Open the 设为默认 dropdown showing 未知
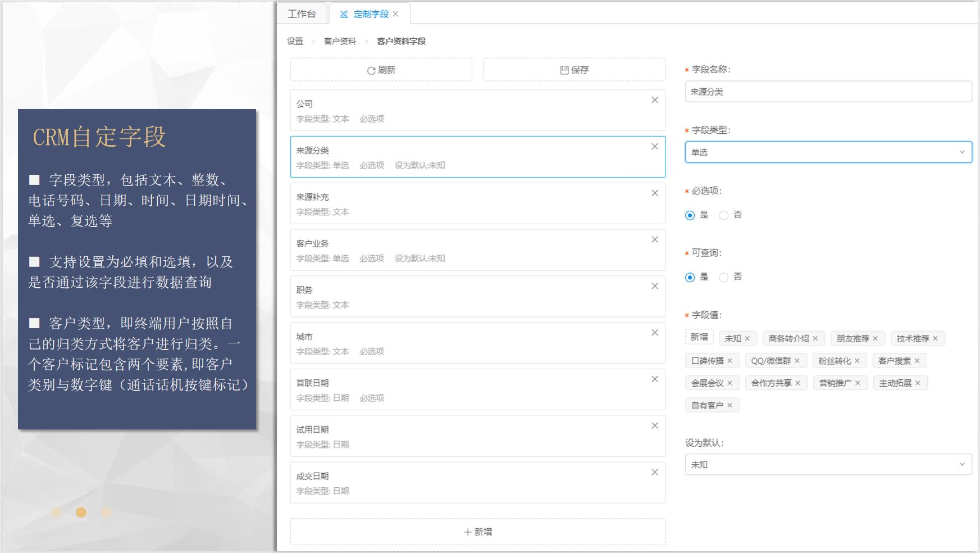 (x=828, y=465)
